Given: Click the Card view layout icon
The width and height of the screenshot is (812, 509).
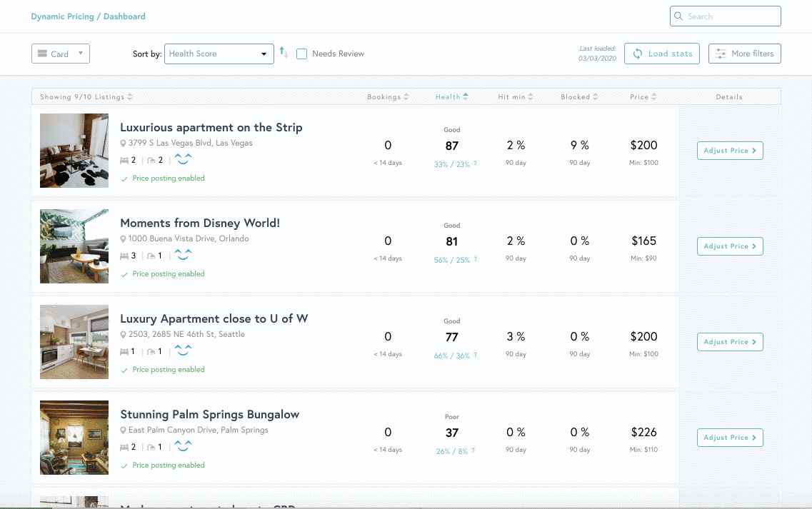Looking at the screenshot, I should (x=42, y=54).
